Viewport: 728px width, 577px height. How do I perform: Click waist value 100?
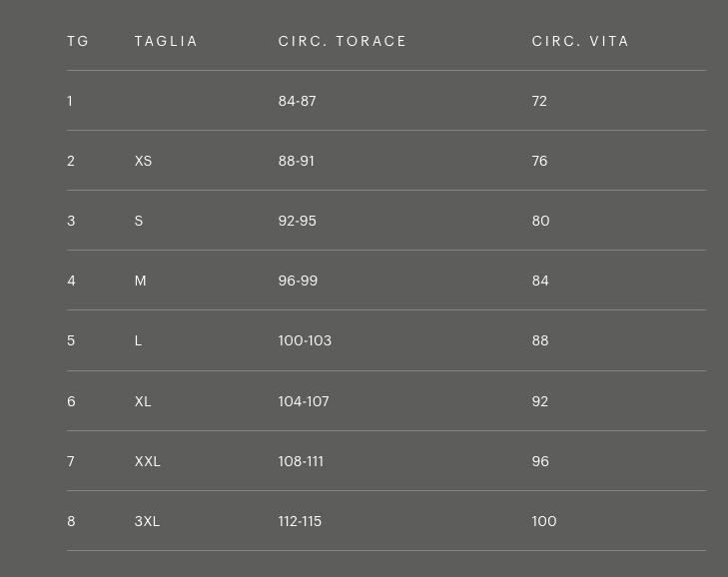coord(544,521)
